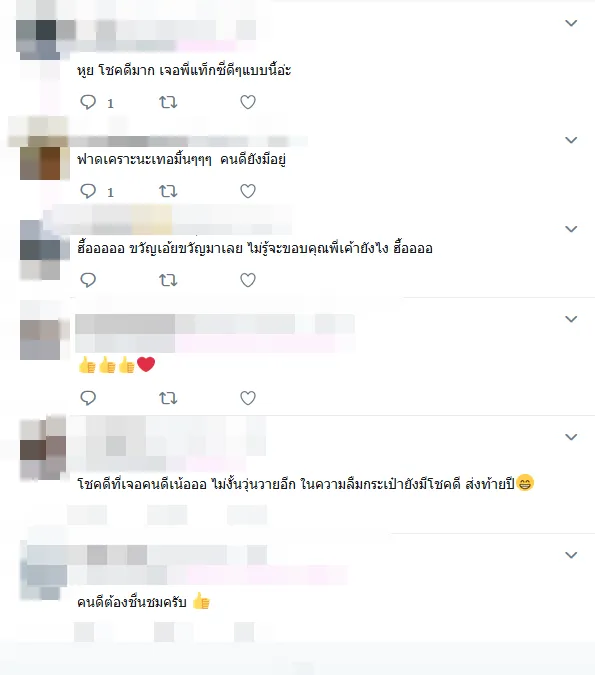Reply to the tweet starting with ฟาดเคราะนะเทอ
The width and height of the screenshot is (595, 675).
(x=88, y=191)
